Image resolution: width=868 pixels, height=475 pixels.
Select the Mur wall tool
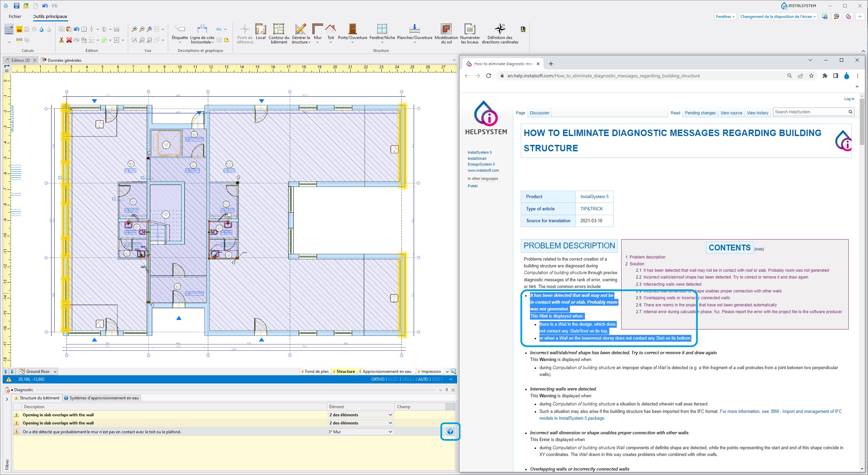point(318,33)
